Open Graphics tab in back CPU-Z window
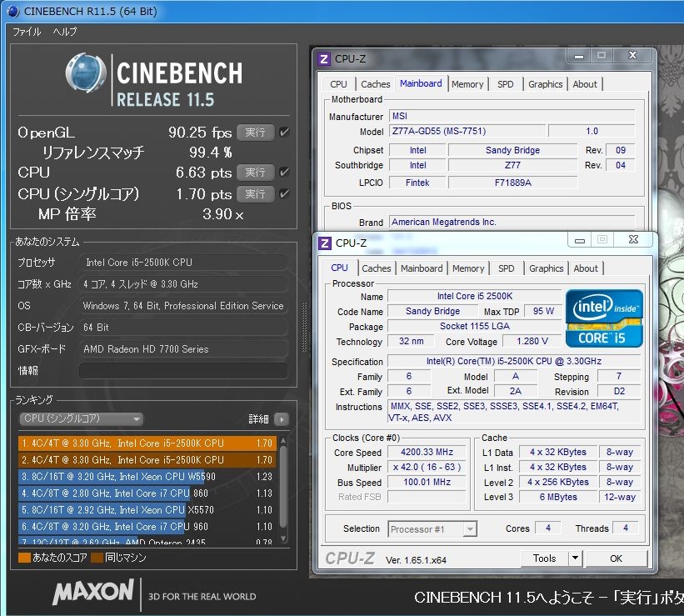 coord(545,84)
